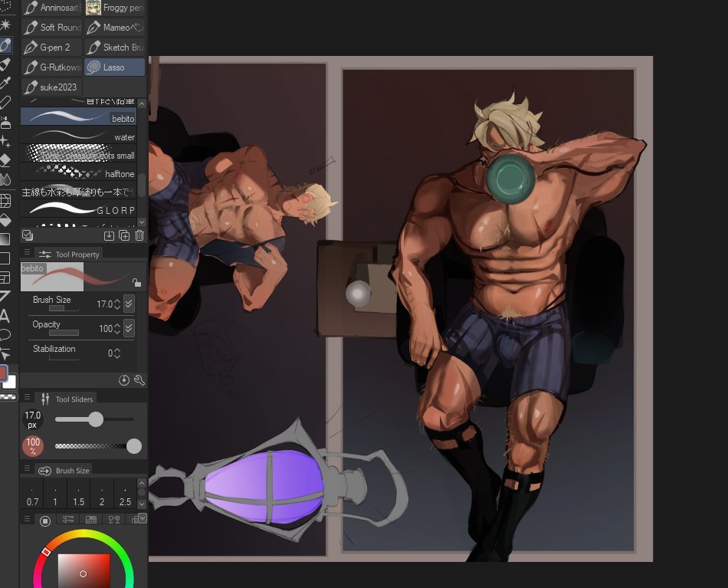Toggle the Soft Round brush selection
The image size is (728, 588).
click(x=51, y=27)
